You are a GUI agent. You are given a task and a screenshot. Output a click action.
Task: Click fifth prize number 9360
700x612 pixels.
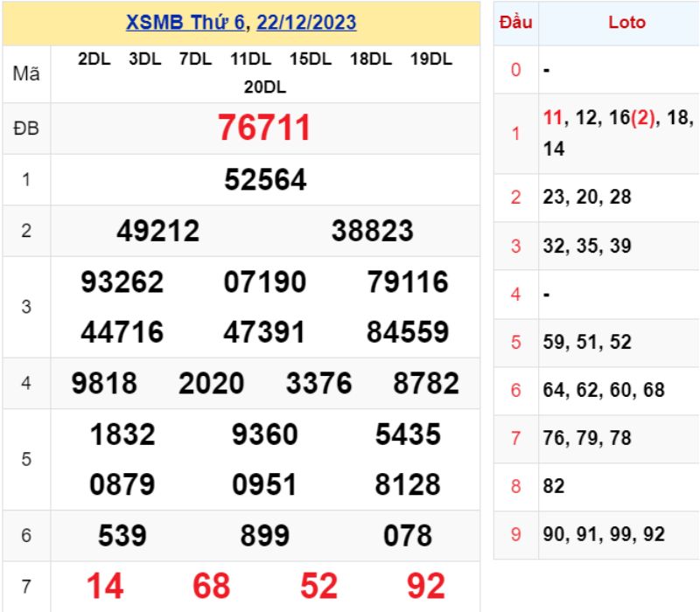tap(264, 435)
